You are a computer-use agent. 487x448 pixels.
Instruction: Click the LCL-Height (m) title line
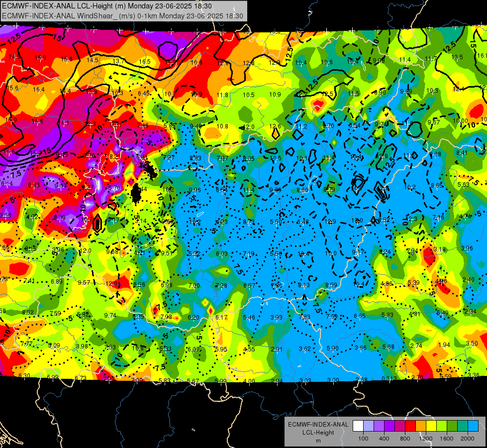[x=107, y=6]
